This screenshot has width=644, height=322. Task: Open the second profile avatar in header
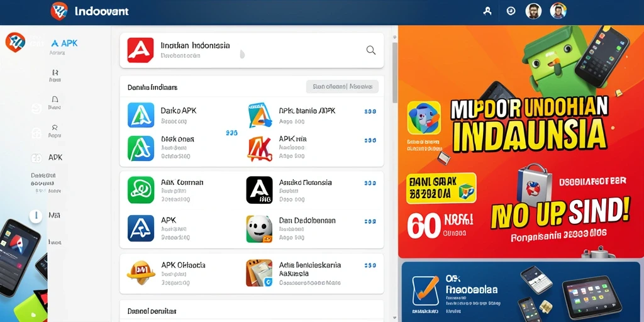point(558,11)
